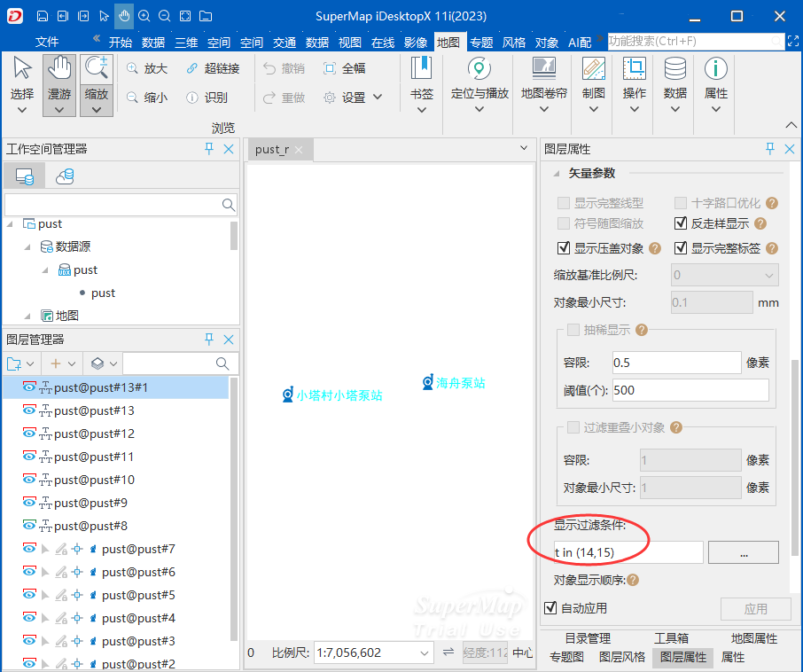Activate the 识别 identify tool
Screen dimensions: 803x672
click(x=207, y=98)
